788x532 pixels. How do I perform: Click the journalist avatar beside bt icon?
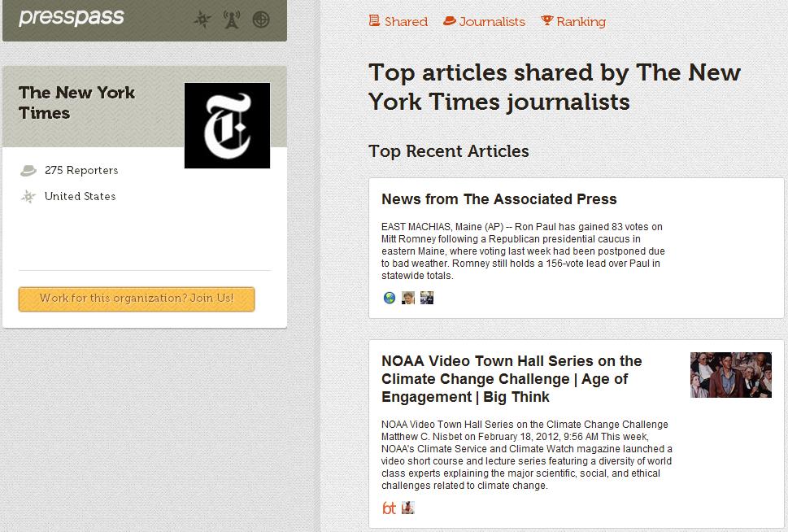(x=408, y=508)
